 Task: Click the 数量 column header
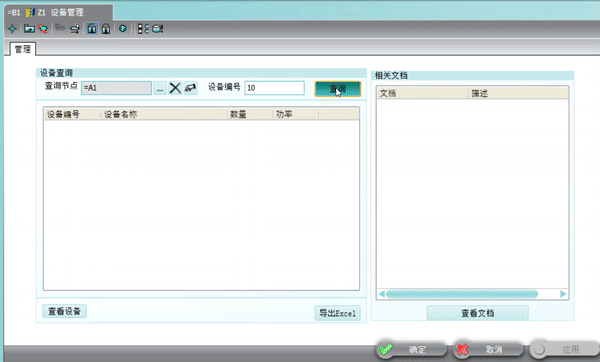point(249,114)
